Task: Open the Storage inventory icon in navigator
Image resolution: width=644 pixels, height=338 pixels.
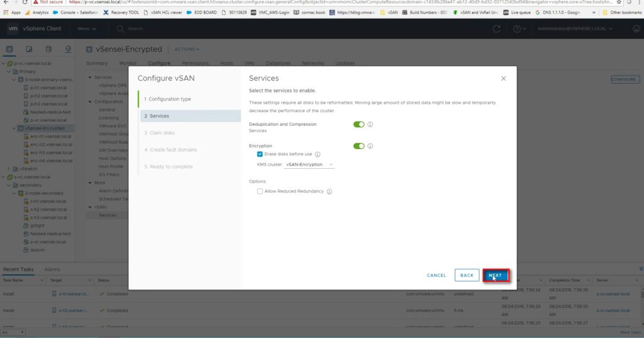Action: 48,49
